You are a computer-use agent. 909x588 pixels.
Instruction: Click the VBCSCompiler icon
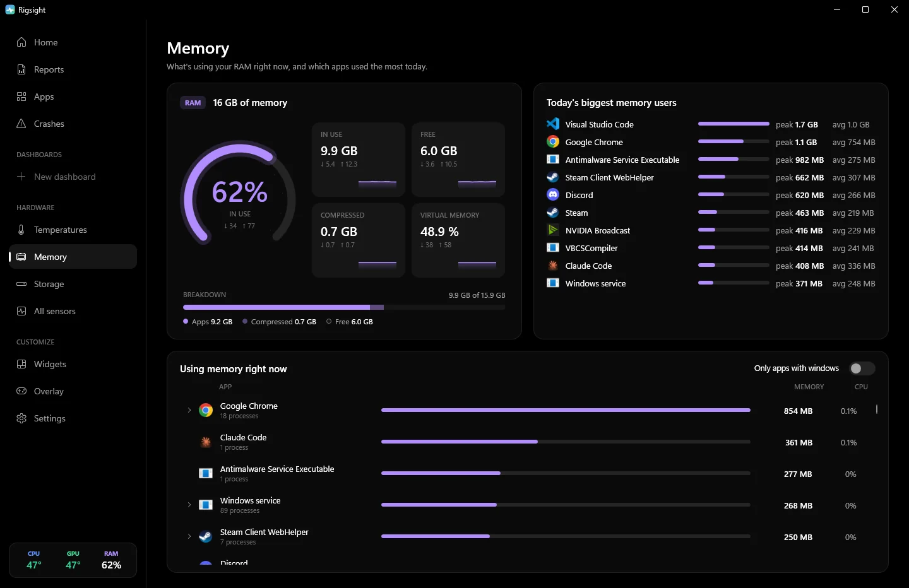[x=553, y=248]
